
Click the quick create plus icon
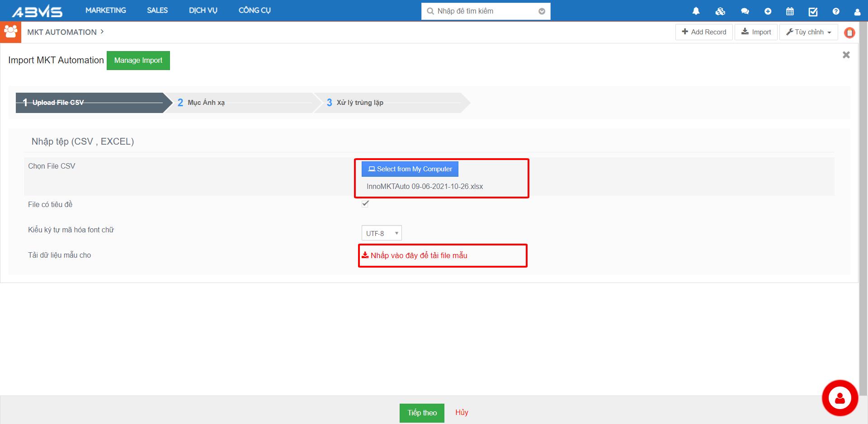768,11
